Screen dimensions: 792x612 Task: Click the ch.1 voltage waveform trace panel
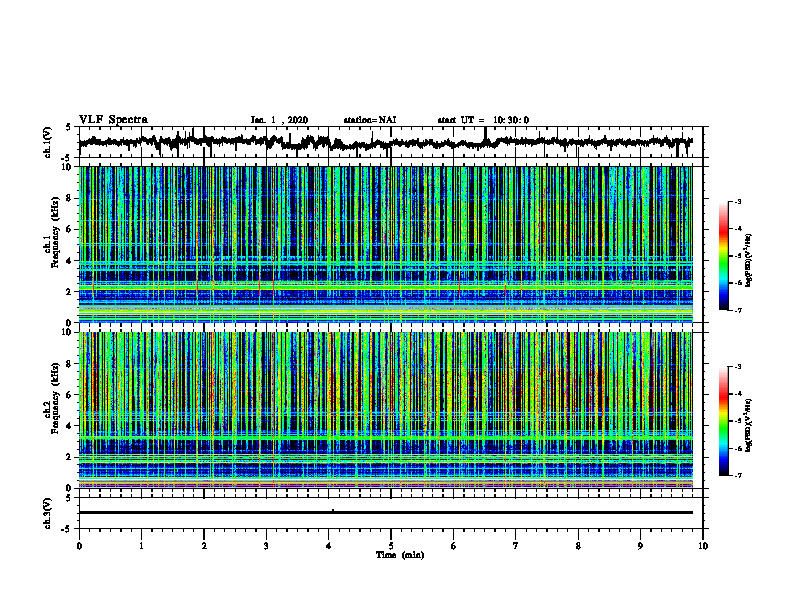click(x=391, y=142)
